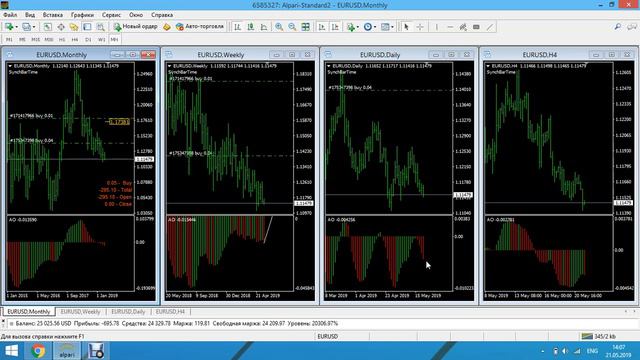Viewport: 640px width, 360px height.
Task: Expand the templates dropdown arrow
Action: (x=392, y=27)
